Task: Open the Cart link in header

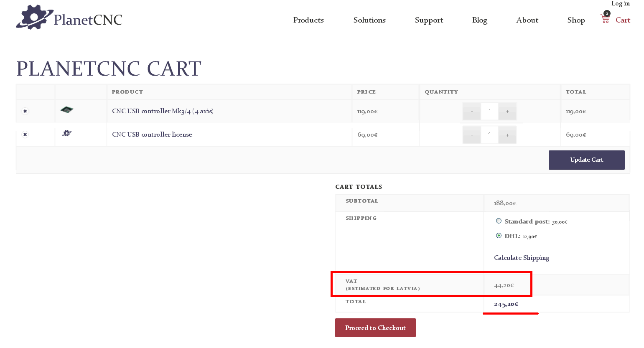Action: (x=623, y=20)
